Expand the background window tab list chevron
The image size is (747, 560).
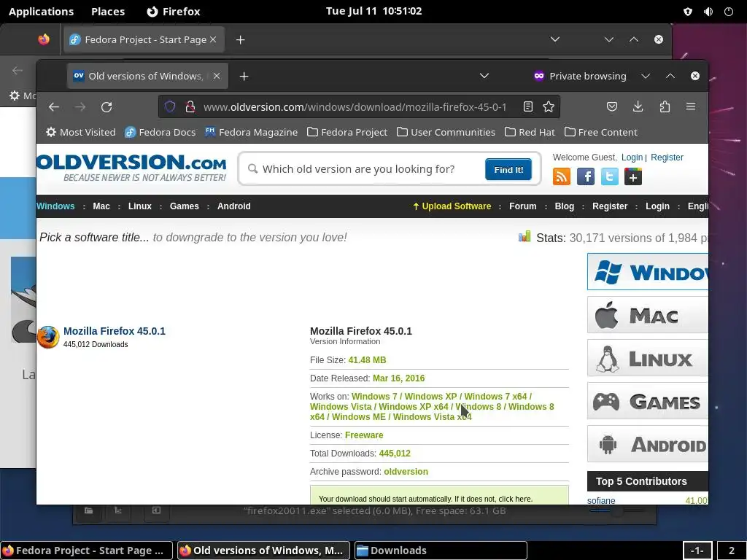[x=555, y=39]
